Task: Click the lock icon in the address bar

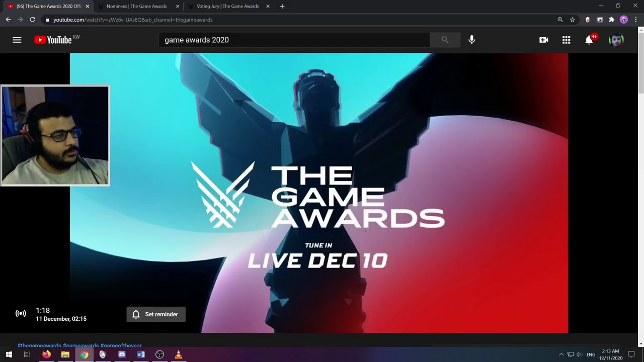Action: coord(47,20)
